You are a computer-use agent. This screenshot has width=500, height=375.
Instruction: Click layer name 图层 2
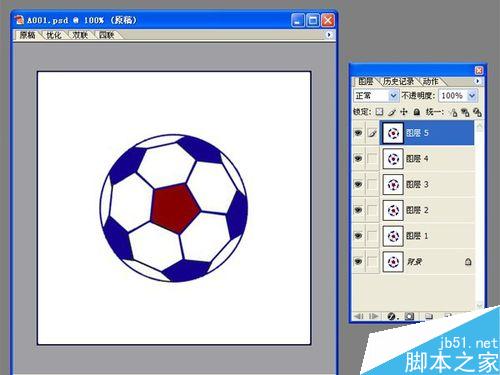pyautogui.click(x=417, y=210)
